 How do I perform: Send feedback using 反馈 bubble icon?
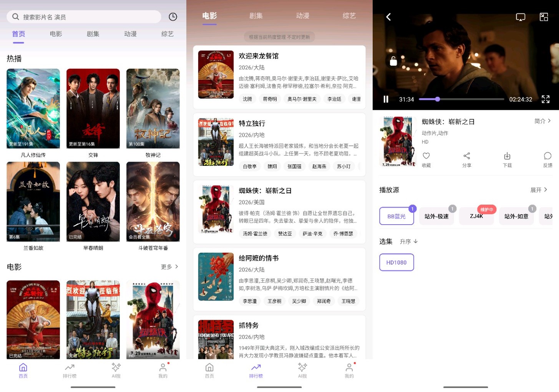(547, 156)
